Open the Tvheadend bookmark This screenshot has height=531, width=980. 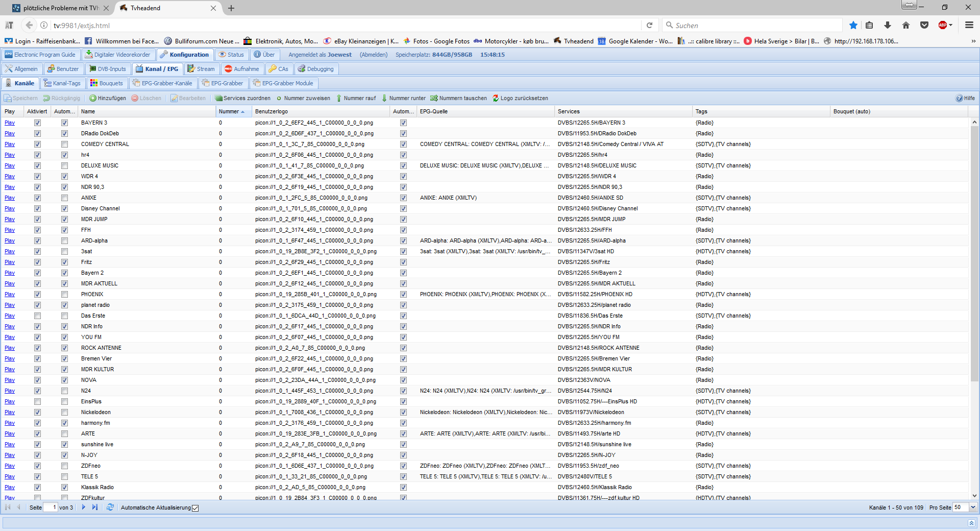coord(574,41)
